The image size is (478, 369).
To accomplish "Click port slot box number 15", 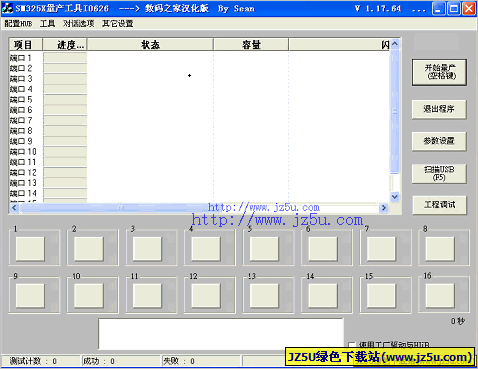I will point(381,296).
